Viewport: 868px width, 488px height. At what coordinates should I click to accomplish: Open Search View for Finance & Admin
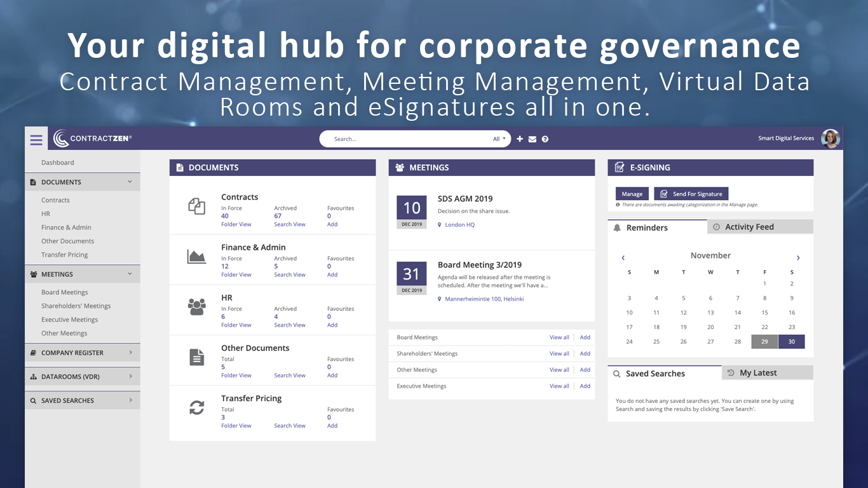tap(290, 275)
